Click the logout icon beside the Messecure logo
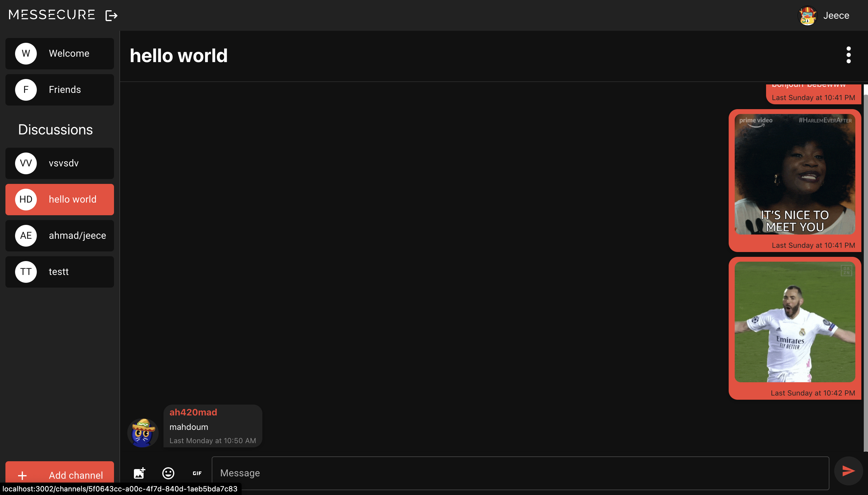The width and height of the screenshot is (868, 495). (111, 15)
